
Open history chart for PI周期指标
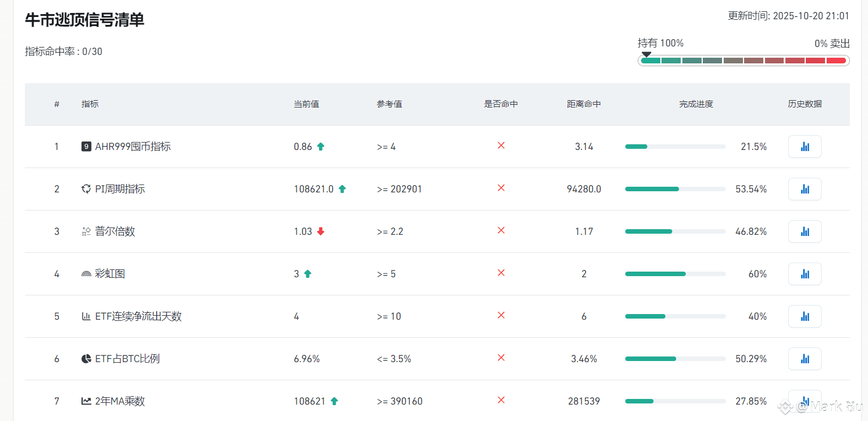(805, 189)
